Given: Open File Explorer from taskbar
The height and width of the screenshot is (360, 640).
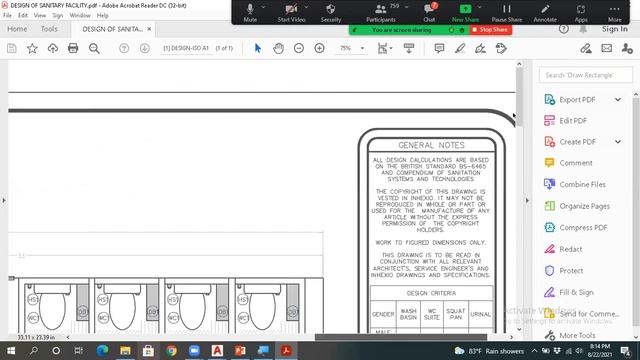Looking at the screenshot, I should point(125,351).
